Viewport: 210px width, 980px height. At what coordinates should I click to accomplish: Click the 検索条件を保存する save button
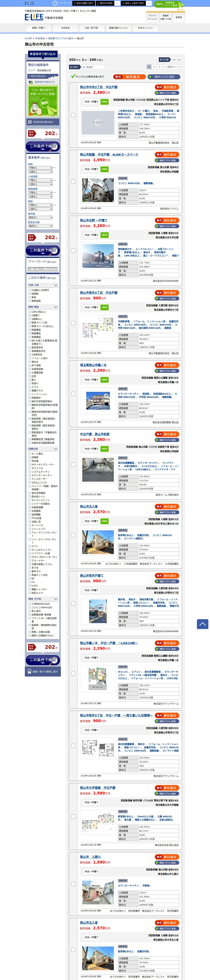pyautogui.click(x=42, y=82)
